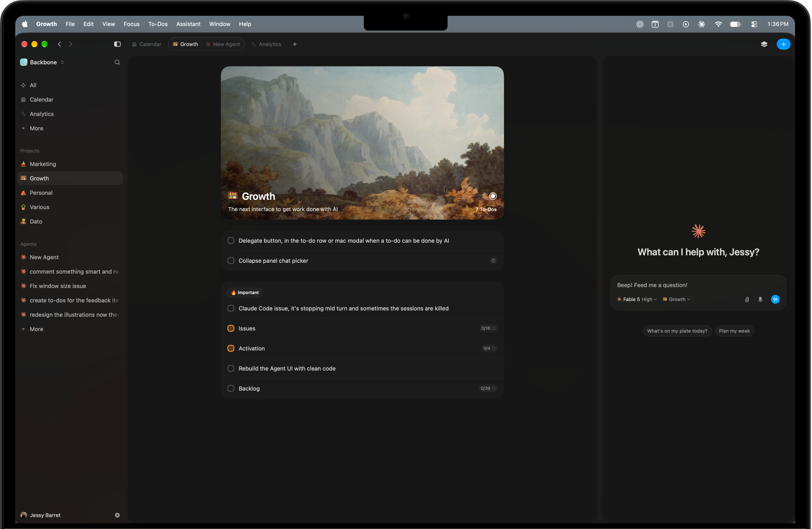Open the To-Dos menu
Image resolution: width=812 pixels, height=529 pixels.
[158, 24]
